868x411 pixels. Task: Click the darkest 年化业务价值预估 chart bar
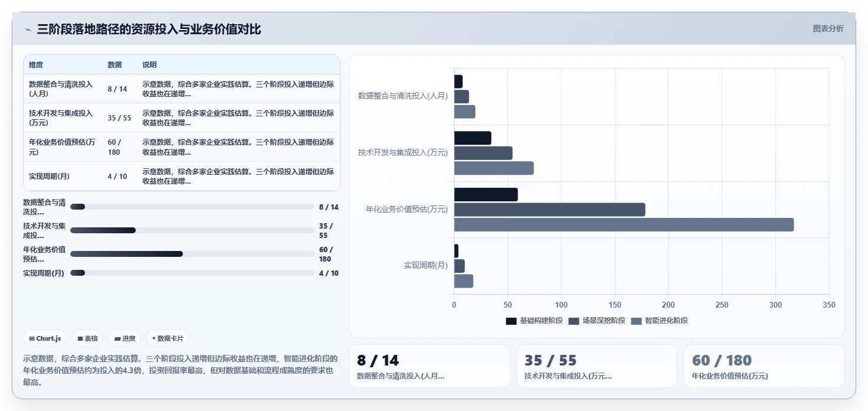(486, 194)
